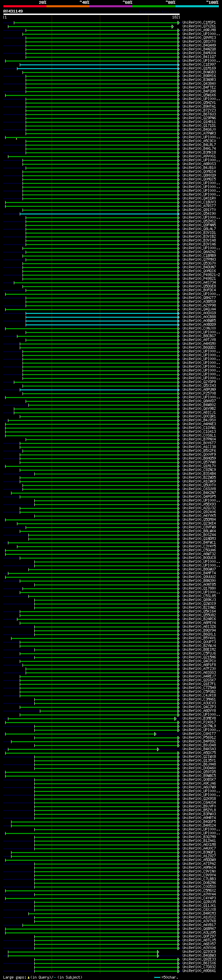Click the purple ~60% legend segment
The width and height of the screenshot is (222, 980).
pos(111,6)
